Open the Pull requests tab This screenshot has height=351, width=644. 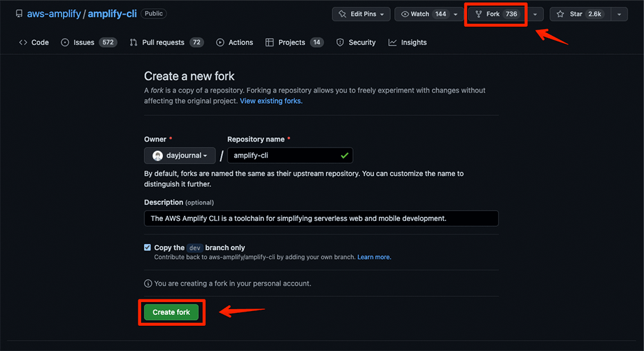coord(166,43)
